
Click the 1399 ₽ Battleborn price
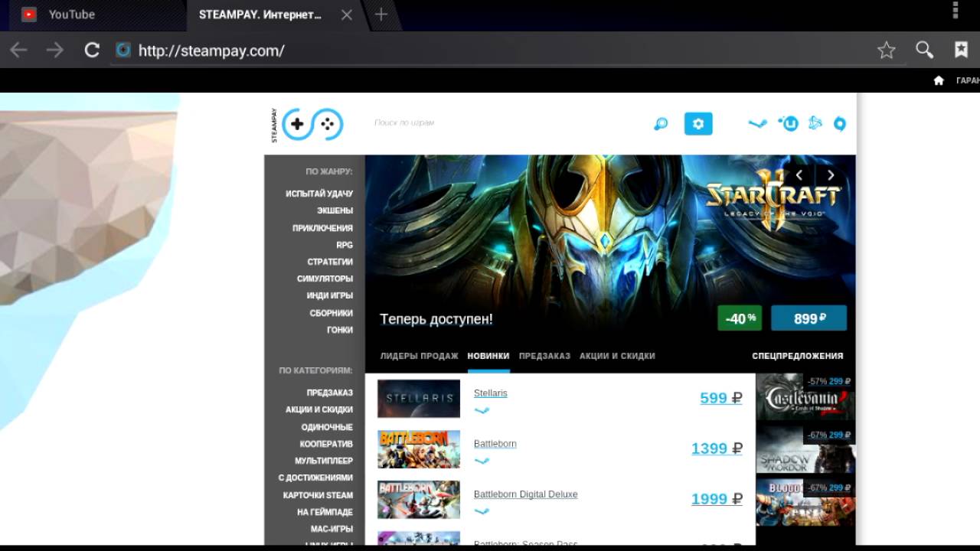pyautogui.click(x=717, y=448)
